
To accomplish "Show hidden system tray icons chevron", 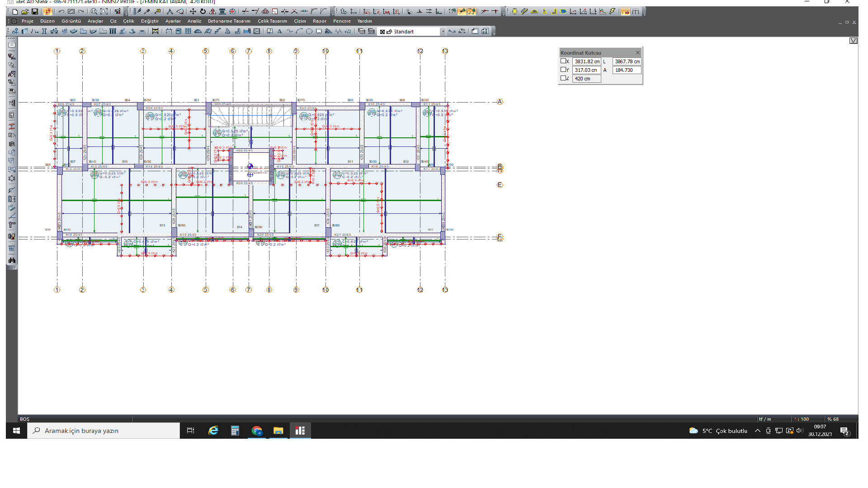I will [758, 431].
